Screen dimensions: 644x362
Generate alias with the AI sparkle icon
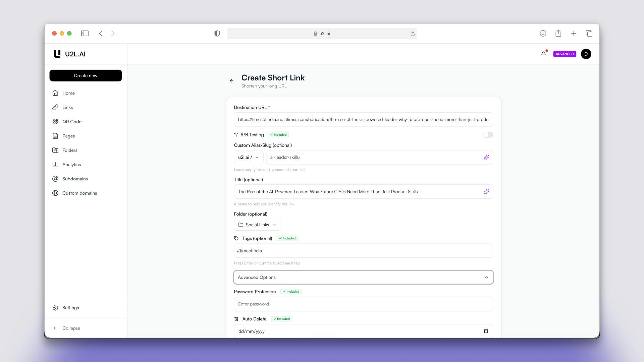pos(486,157)
